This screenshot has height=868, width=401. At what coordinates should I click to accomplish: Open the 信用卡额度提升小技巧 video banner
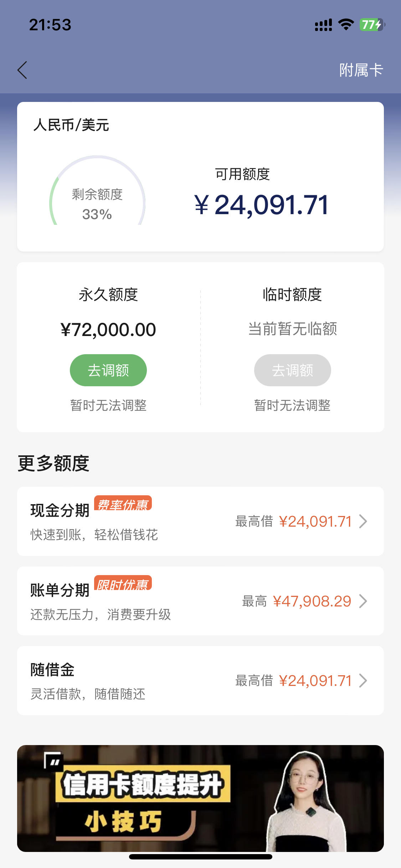coord(200,799)
